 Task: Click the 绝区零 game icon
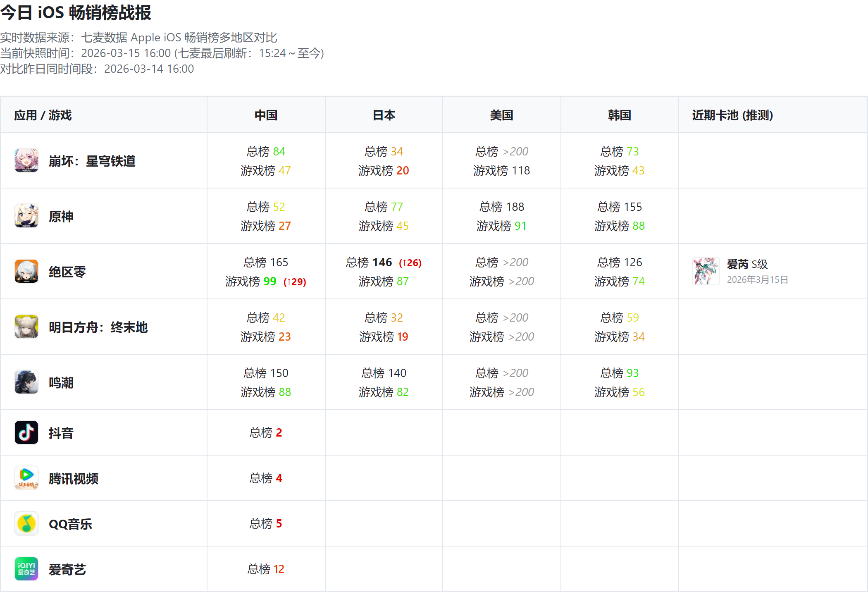(x=26, y=271)
